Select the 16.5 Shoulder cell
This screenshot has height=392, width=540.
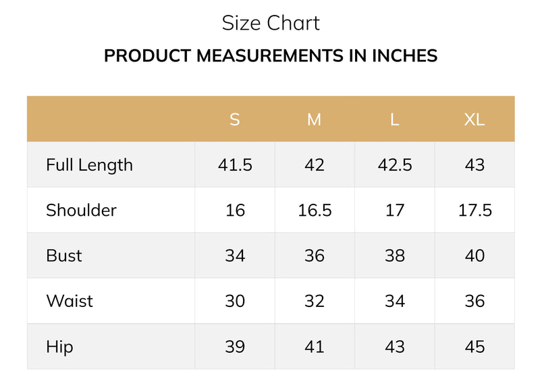pos(315,210)
